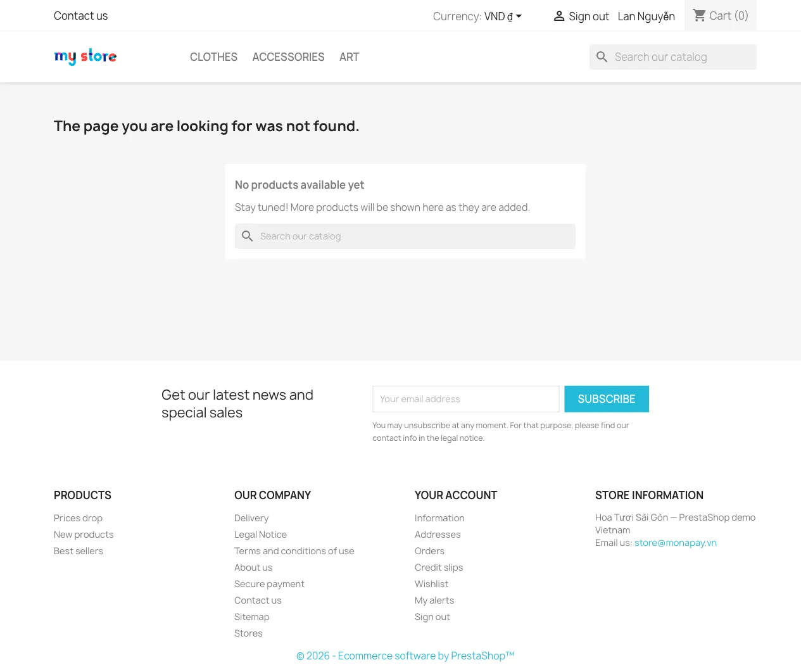Screen dimensions: 801x672
Task: Click the 'Vietnam' store address text
Action: (x=612, y=530)
